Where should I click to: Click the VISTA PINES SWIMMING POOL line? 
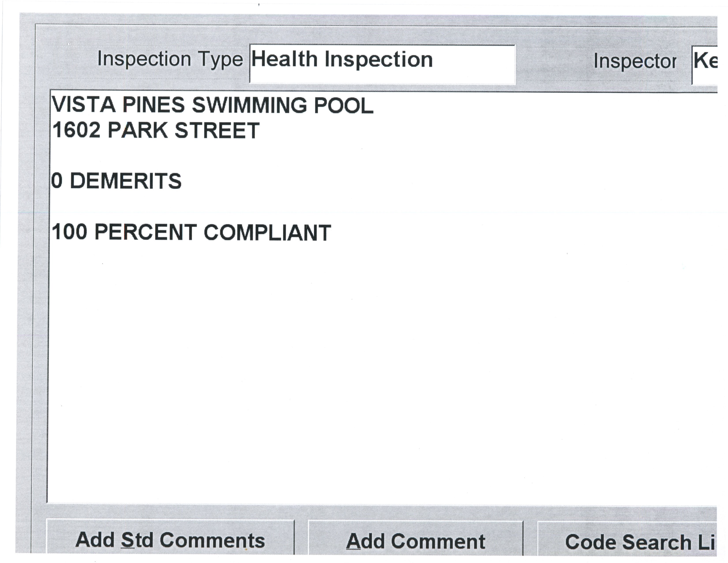(212, 105)
